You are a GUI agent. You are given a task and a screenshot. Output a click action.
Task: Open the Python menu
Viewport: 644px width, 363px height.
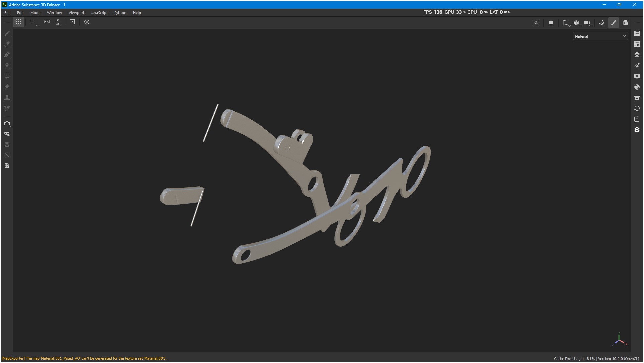pyautogui.click(x=120, y=13)
